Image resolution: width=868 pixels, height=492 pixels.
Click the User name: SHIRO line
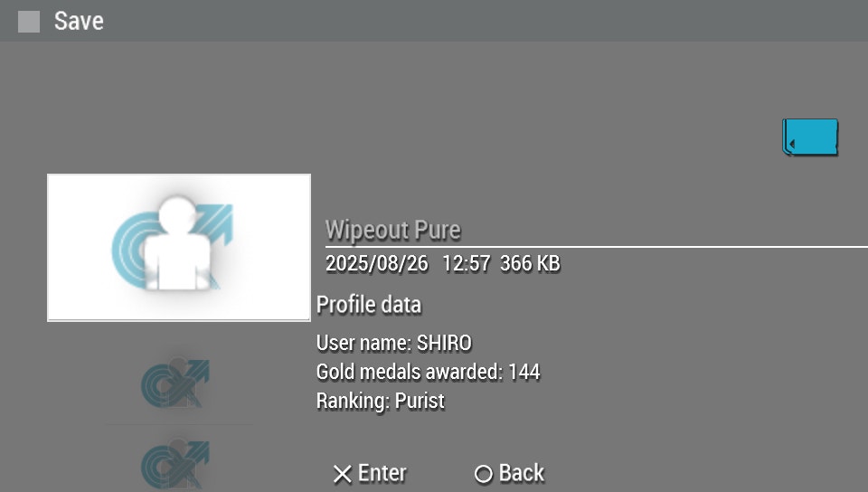(393, 343)
